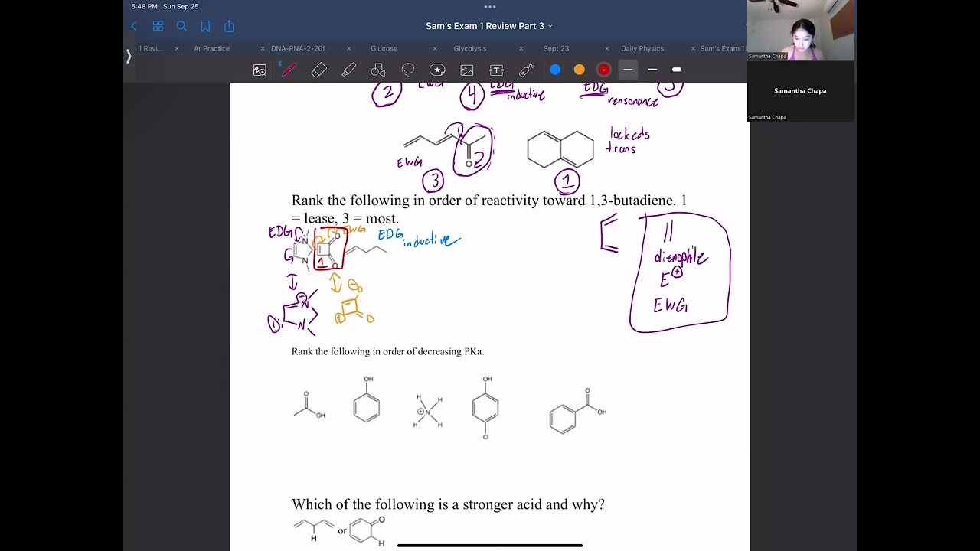Click Samantha Chapa's webcam video thumbnail

801,30
